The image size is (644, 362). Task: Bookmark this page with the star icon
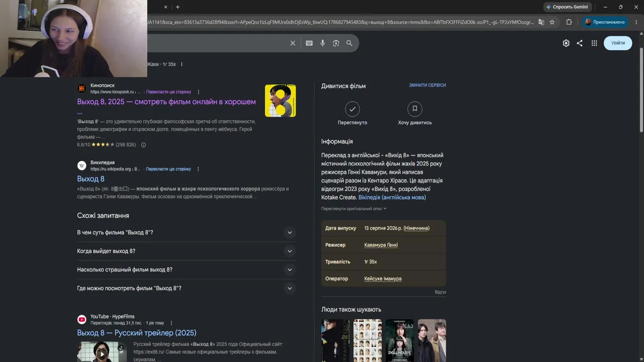[x=552, y=22]
